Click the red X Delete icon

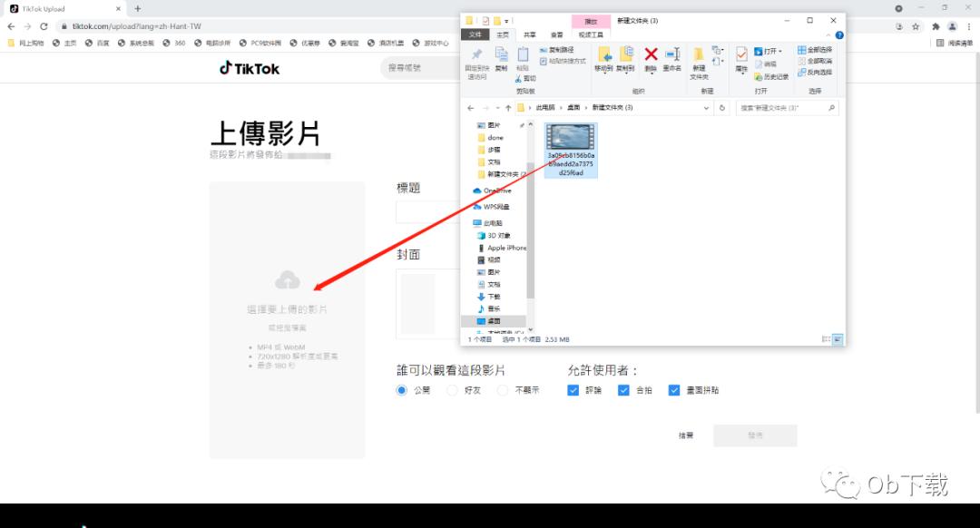(650, 54)
